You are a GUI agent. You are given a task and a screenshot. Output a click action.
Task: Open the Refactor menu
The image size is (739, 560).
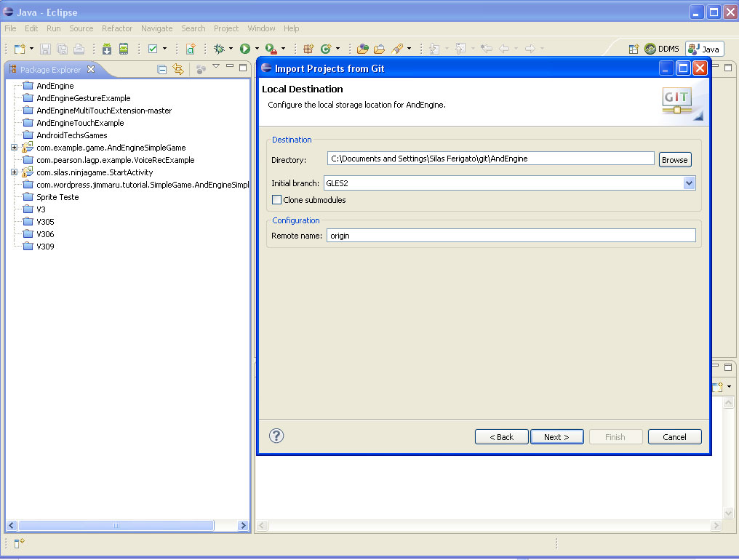pyautogui.click(x=117, y=28)
